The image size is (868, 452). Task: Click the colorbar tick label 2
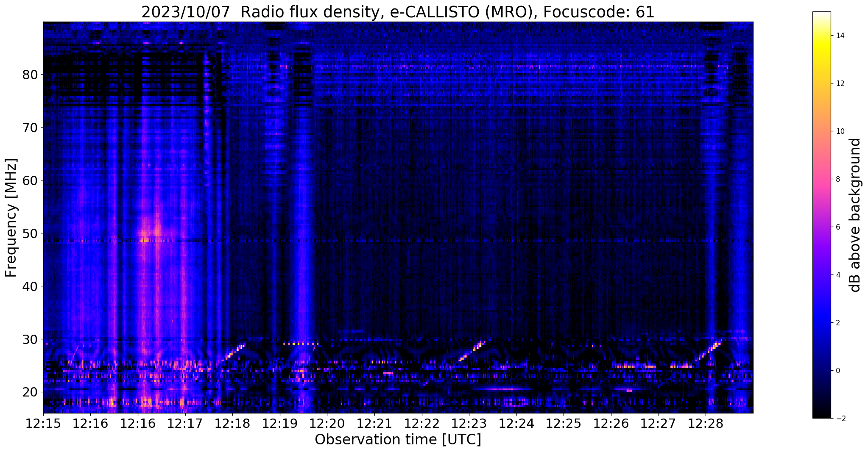(x=837, y=323)
